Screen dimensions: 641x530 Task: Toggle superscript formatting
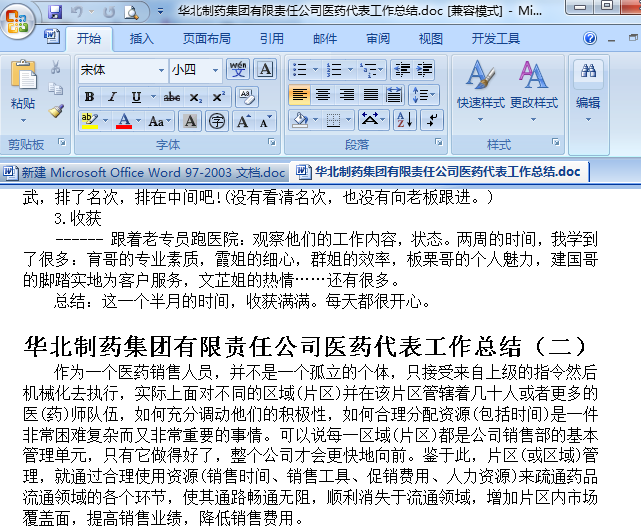click(x=218, y=97)
